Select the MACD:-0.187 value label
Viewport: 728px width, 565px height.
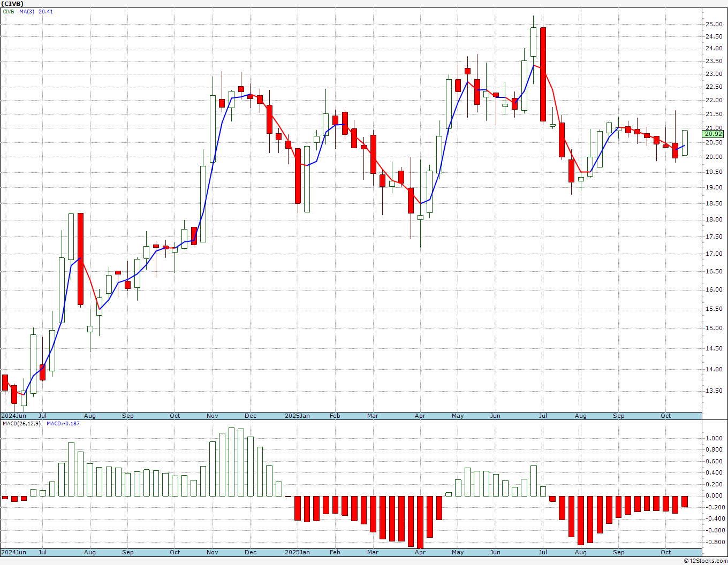click(63, 424)
